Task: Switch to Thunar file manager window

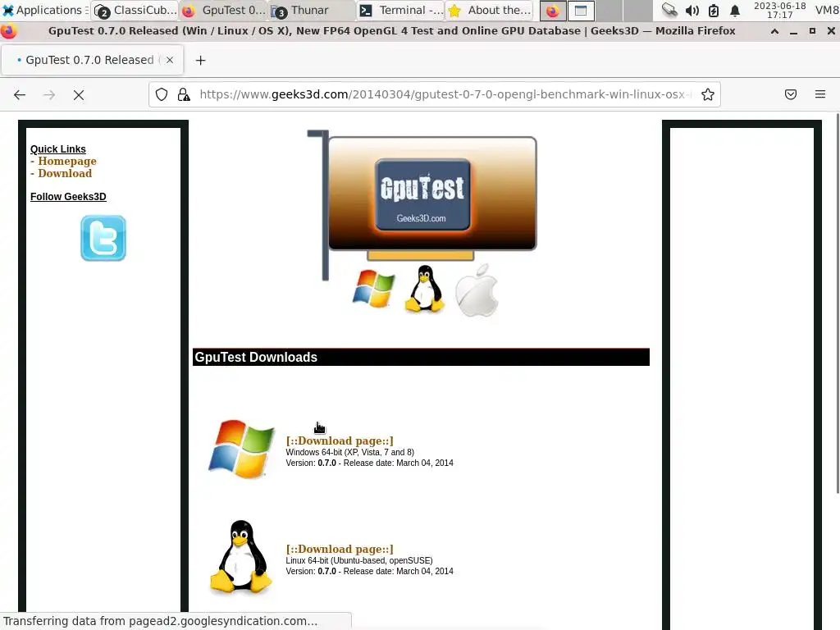Action: point(312,10)
